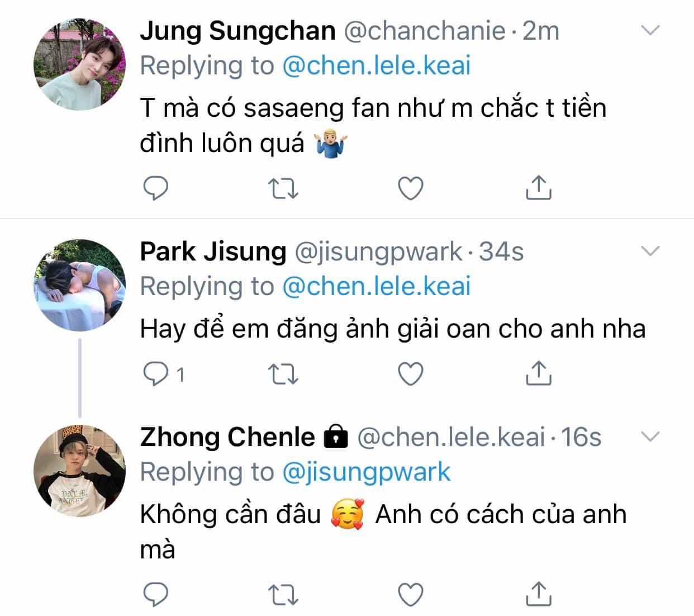Share Zhong Chenle's tweet
The image size is (694, 616).
[x=539, y=594]
